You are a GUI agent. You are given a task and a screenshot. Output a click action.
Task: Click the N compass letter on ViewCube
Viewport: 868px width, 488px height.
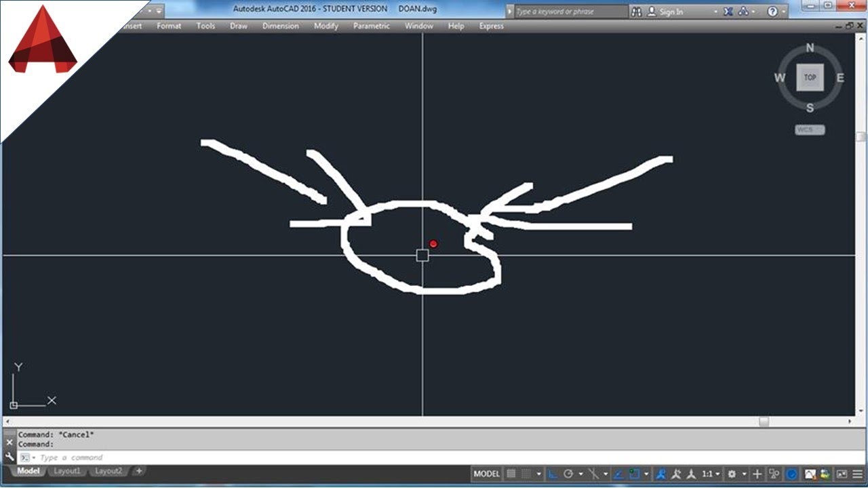coord(810,47)
